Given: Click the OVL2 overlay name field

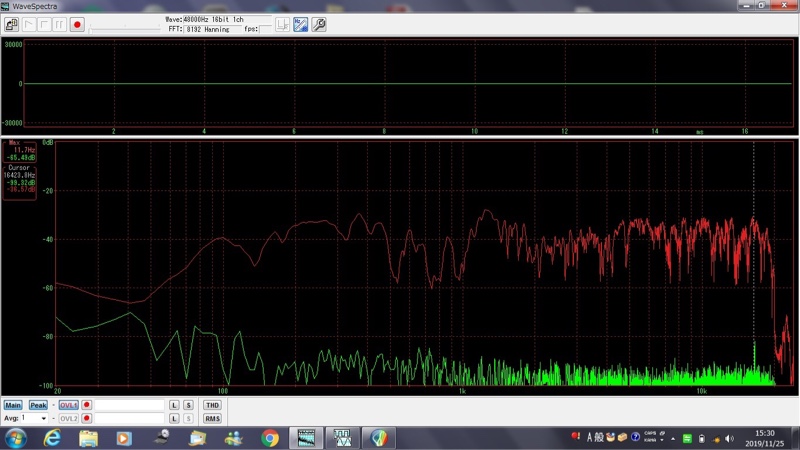Looking at the screenshot, I should 130,418.
